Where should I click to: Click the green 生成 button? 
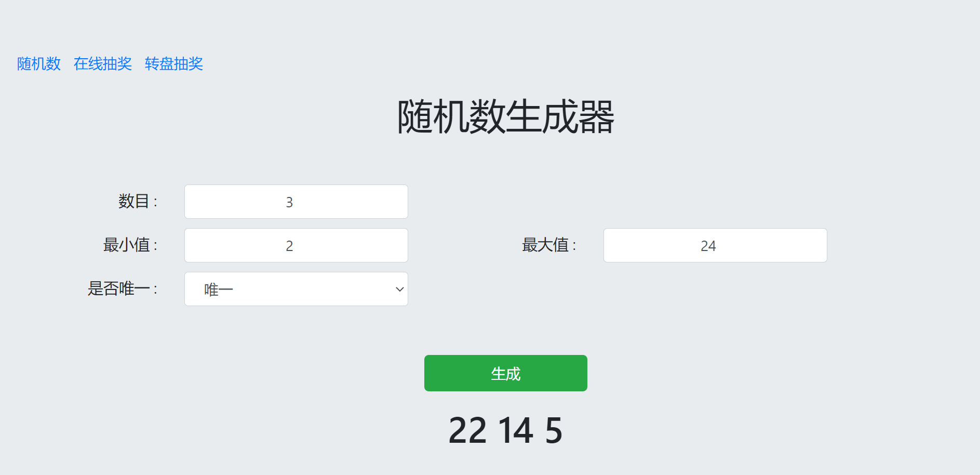tap(506, 373)
